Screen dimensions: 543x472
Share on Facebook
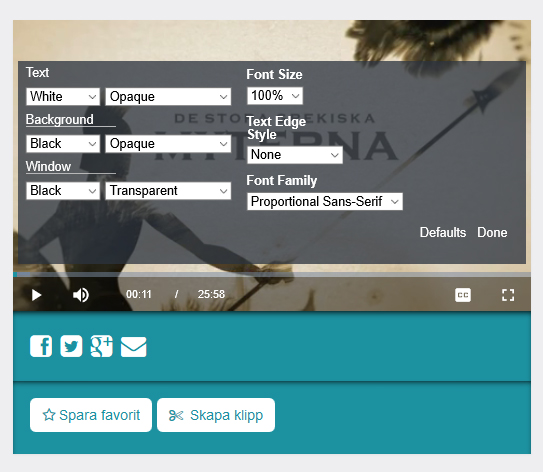[41, 346]
